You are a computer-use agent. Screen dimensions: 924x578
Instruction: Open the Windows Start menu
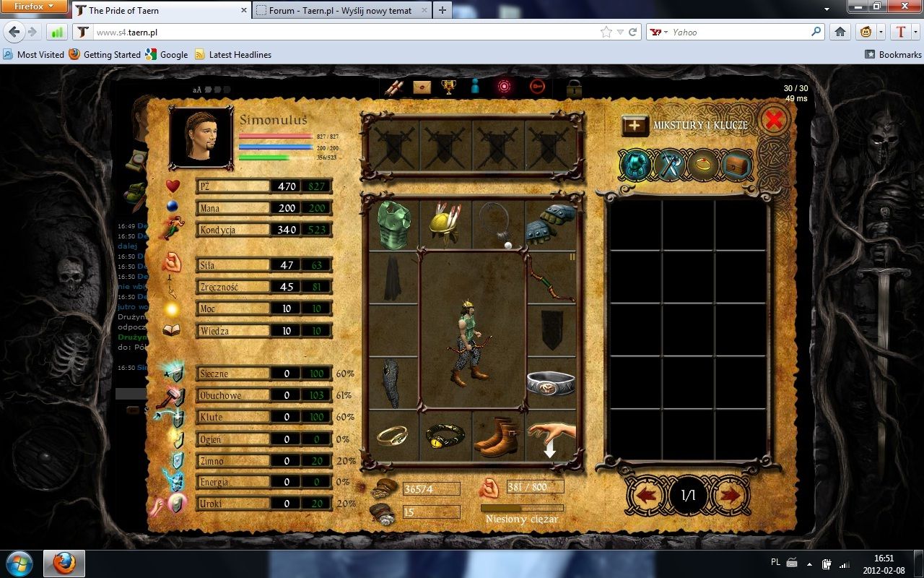18,563
